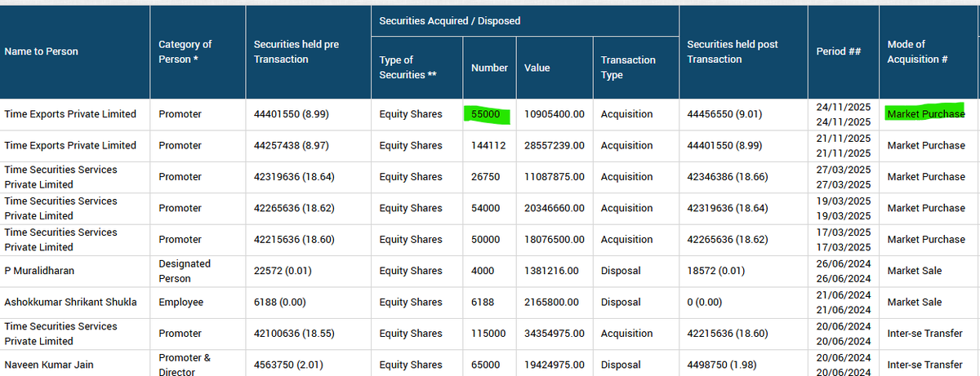This screenshot has height=376, width=980.
Task: Click the 'Period ##' column header
Action: pyautogui.click(x=839, y=51)
